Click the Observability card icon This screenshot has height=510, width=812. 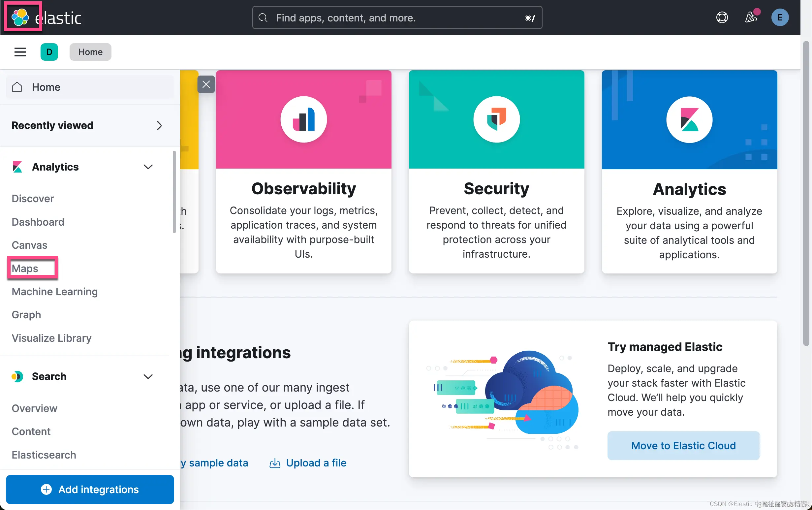(303, 119)
